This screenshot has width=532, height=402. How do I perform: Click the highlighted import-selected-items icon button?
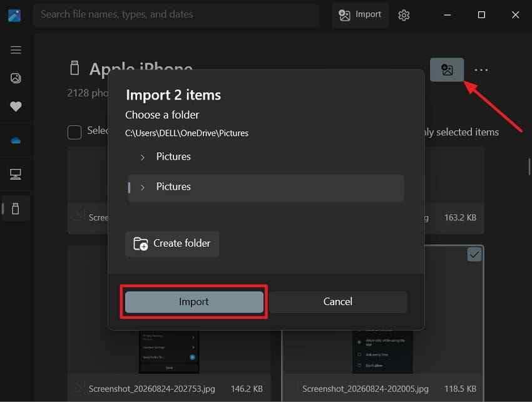click(x=447, y=70)
